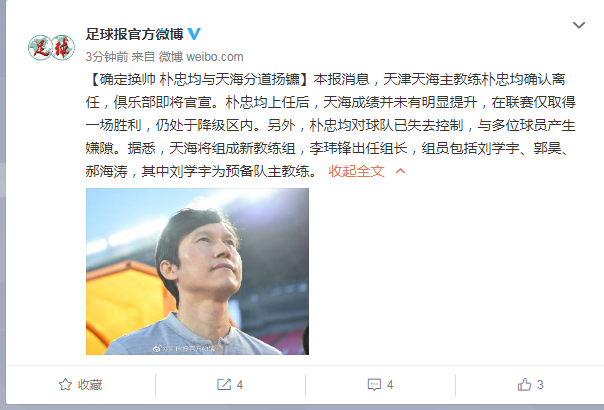Viewport: 604px width, 410px height.
Task: Open the coach photo thumbnail
Action: (197, 271)
